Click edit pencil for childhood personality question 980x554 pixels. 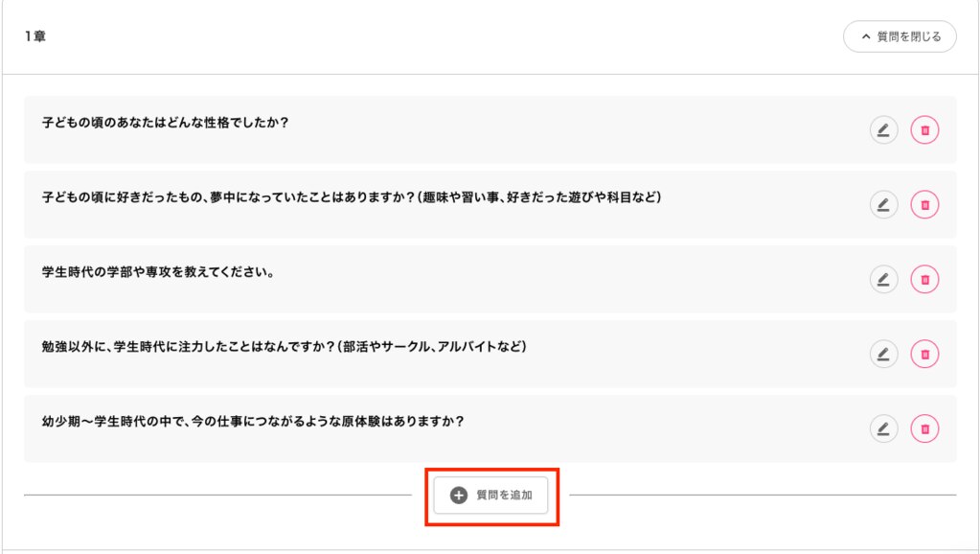click(883, 129)
